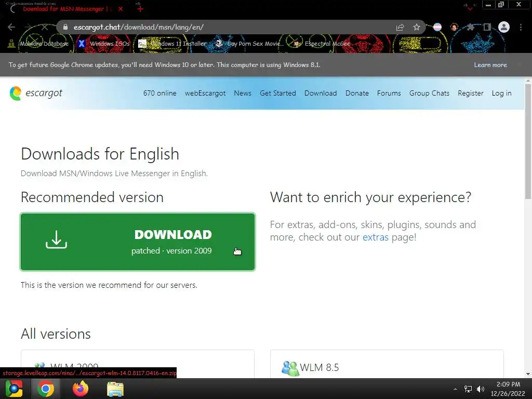Open Download in the nav bar
Viewport: 532px width, 399px height.
point(321,94)
